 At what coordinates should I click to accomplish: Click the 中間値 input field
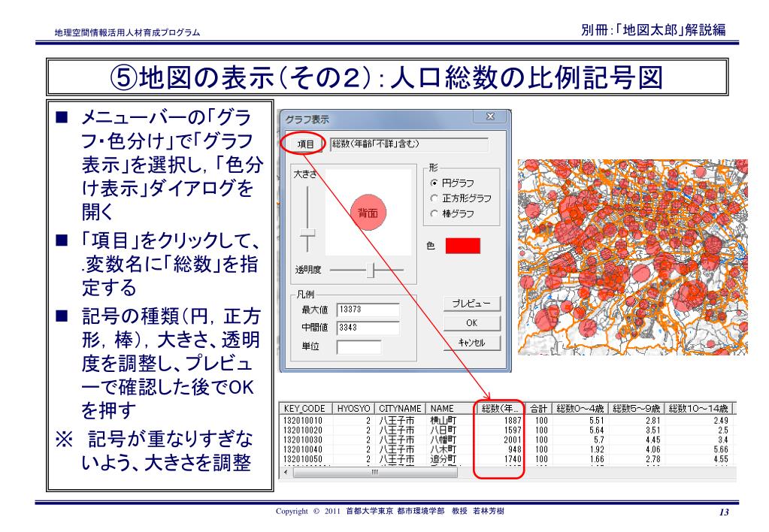(368, 328)
